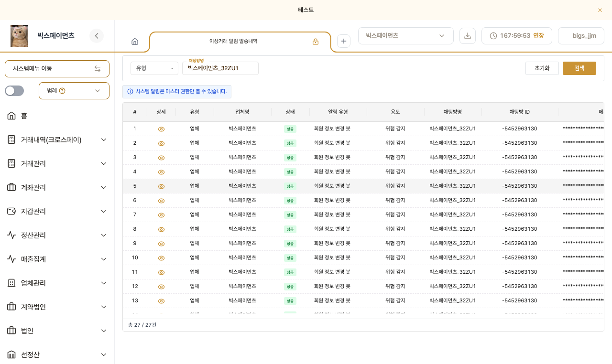
Task: Open 홈 in the sidebar
Action: [x=57, y=116]
